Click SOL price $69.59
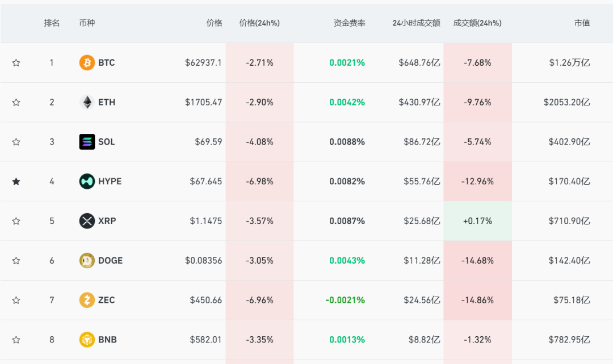The width and height of the screenshot is (613, 364). [x=208, y=142]
